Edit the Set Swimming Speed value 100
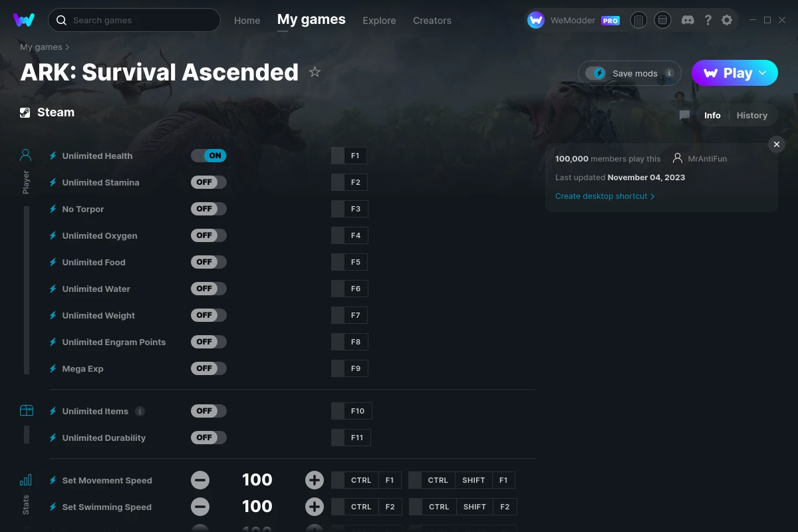Screen dimensions: 798x532 pyautogui.click(x=257, y=507)
